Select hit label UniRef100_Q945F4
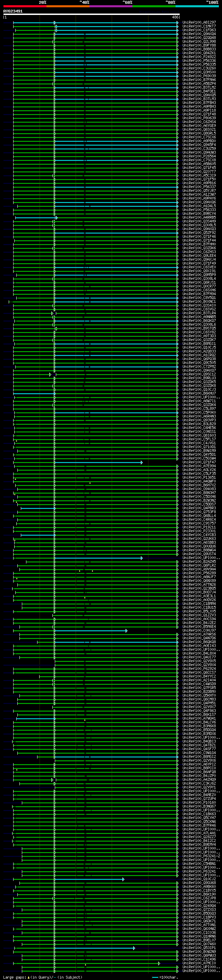This screenshot has height=980, width=222. (199, 145)
